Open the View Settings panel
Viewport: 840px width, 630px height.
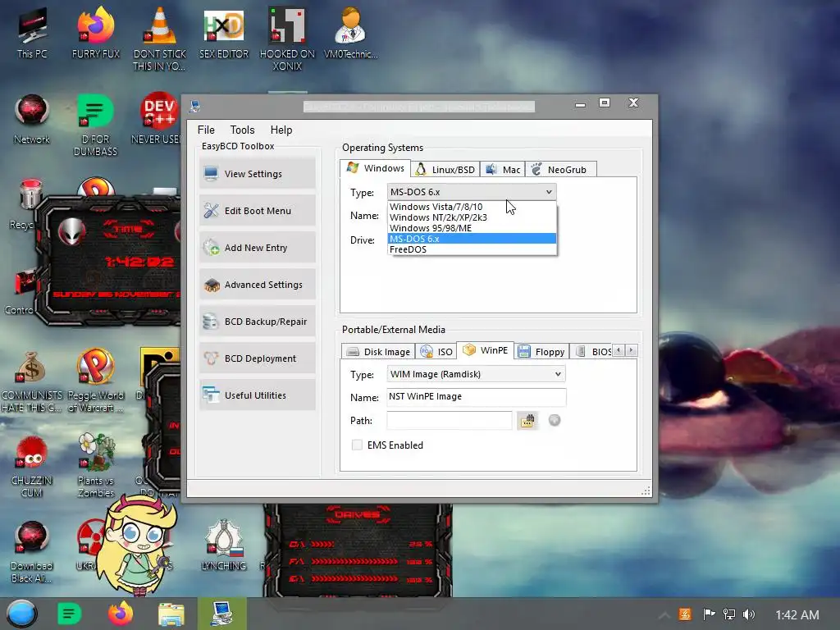click(x=258, y=174)
